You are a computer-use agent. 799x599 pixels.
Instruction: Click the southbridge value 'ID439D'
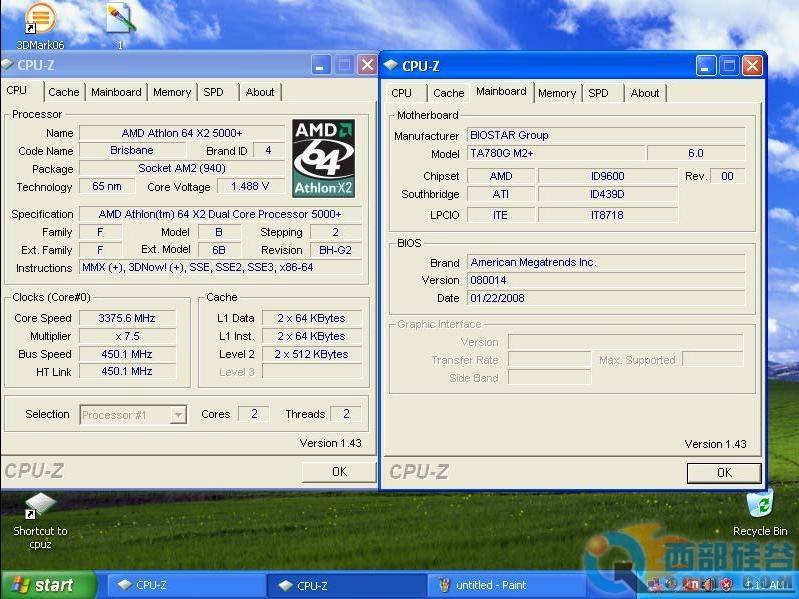coord(608,194)
